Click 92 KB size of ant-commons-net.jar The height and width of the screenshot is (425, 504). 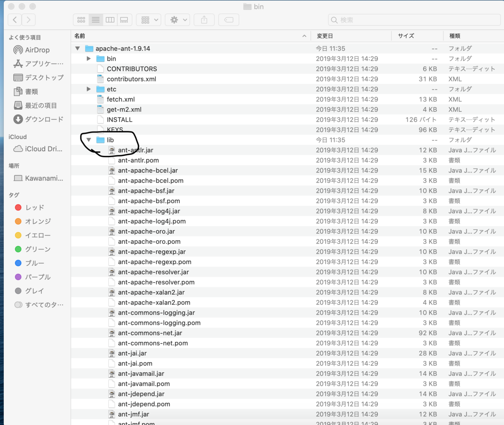pyautogui.click(x=428, y=333)
